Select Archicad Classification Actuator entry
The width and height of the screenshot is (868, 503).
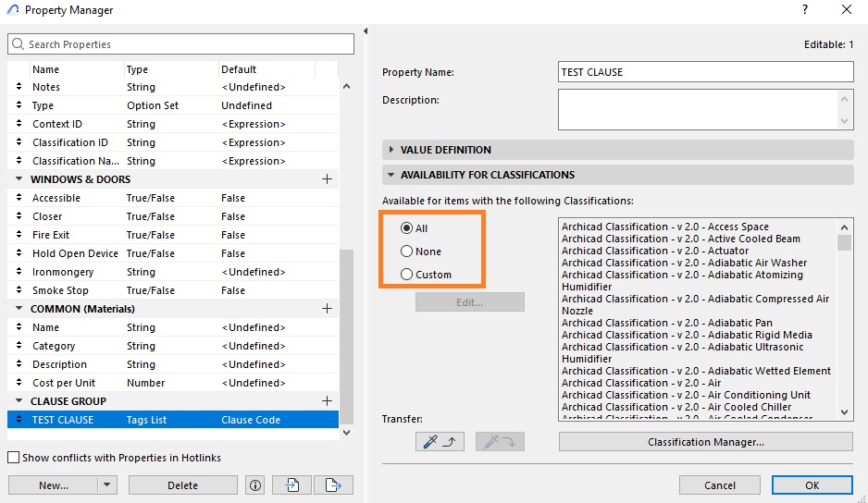[x=655, y=251]
